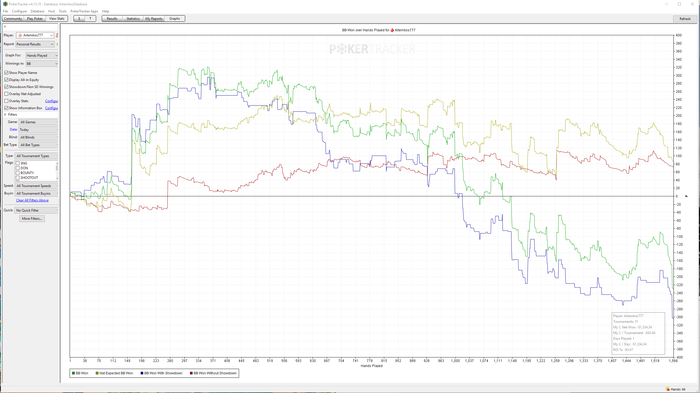Click Configure link beside Overlay Stats
The image size is (700, 393).
point(51,101)
